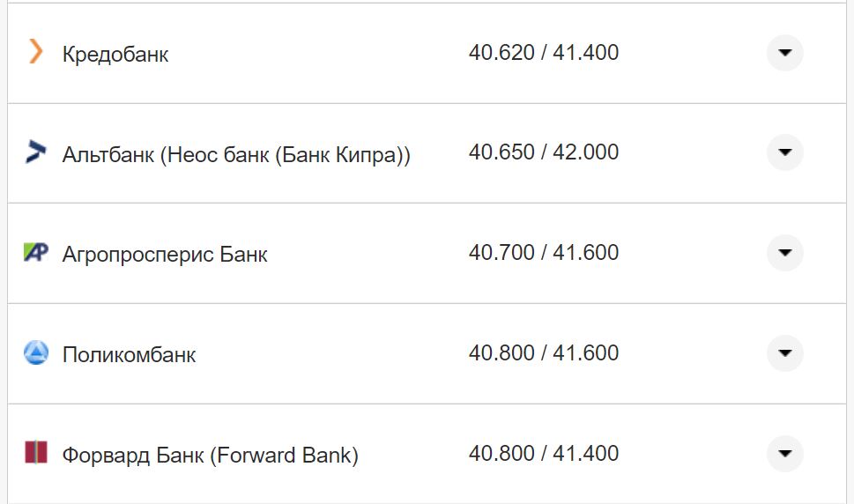The width and height of the screenshot is (854, 504).
Task: Select the 40.620 / 41.400 Кредобанк rate
Action: point(543,53)
